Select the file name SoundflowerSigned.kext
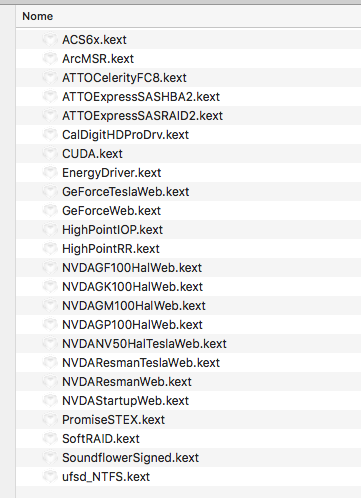This screenshot has width=361, height=498. [x=131, y=458]
